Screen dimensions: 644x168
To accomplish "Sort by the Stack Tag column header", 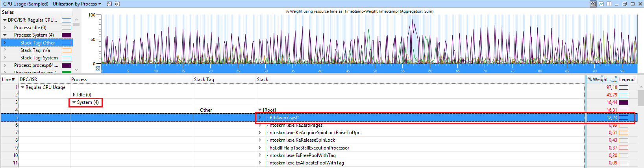I will point(224,79).
